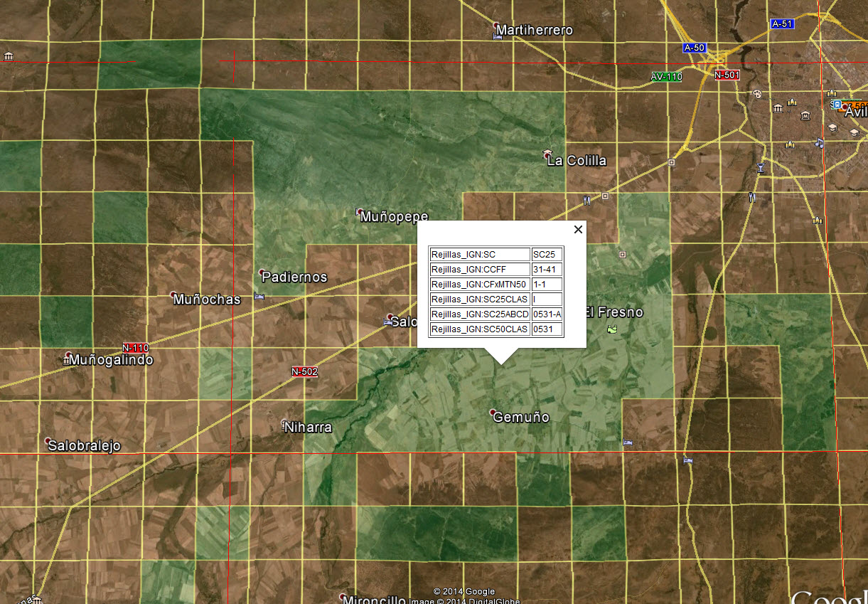Click the N-110 road shield
Image resolution: width=868 pixels, height=604 pixels.
pyautogui.click(x=135, y=348)
